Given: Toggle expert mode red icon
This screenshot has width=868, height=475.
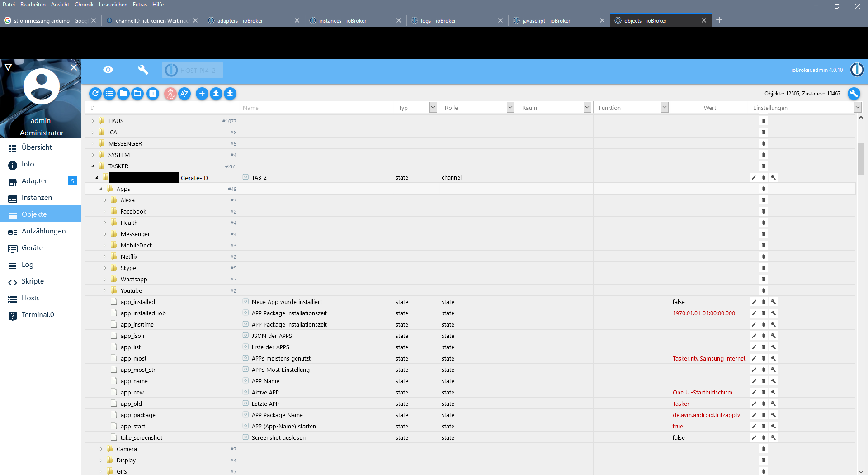Looking at the screenshot, I should pos(170,94).
